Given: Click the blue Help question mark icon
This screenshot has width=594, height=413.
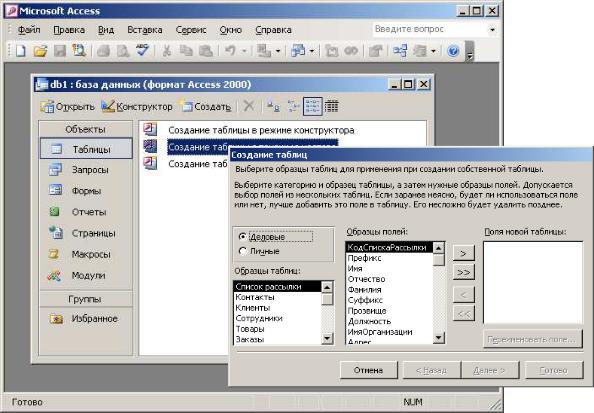Looking at the screenshot, I should pyautogui.click(x=453, y=50).
